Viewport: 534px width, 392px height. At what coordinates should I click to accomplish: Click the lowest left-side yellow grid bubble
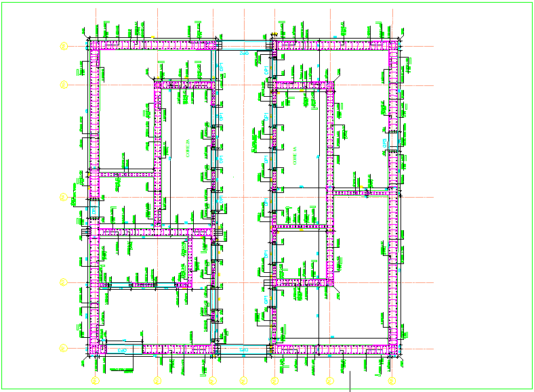point(62,348)
